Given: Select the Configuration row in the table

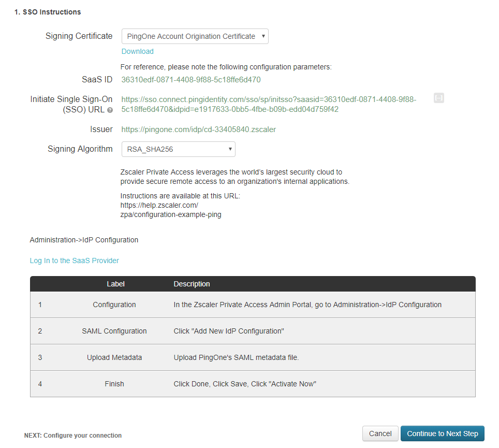Looking at the screenshot, I should click(252, 305).
